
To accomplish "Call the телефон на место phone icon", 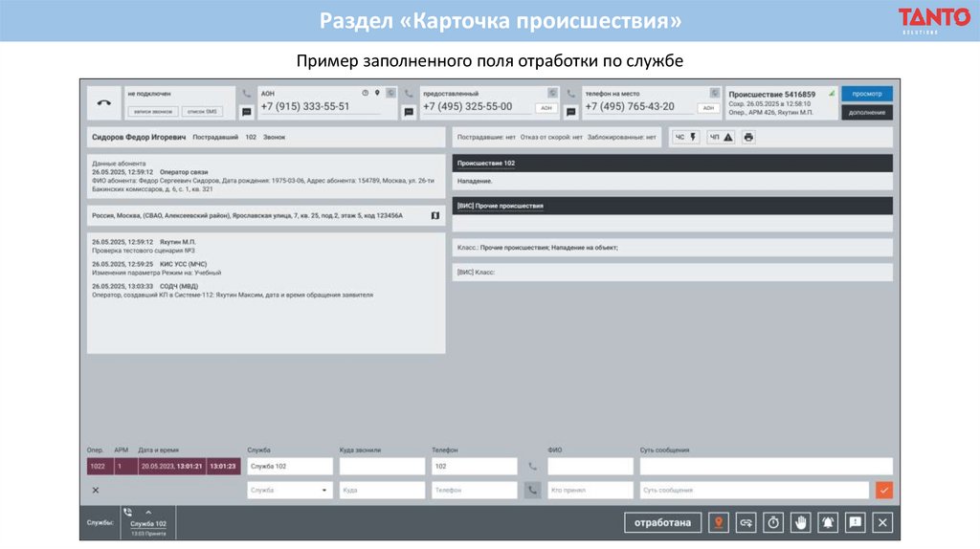I will tap(570, 94).
